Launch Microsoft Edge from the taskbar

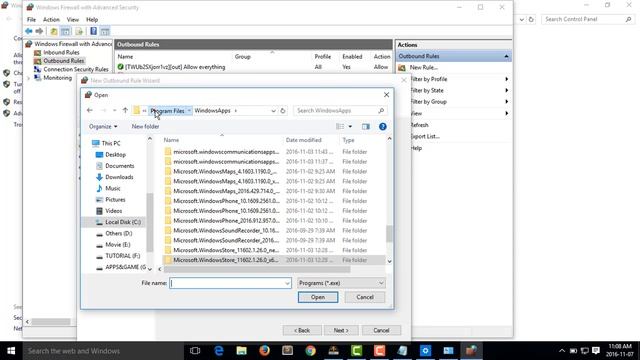219,351
